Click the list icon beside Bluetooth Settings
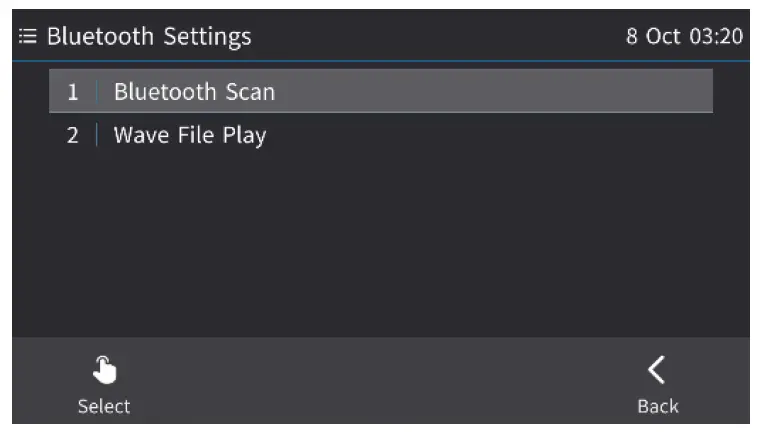This screenshot has height=432, width=759. point(27,38)
